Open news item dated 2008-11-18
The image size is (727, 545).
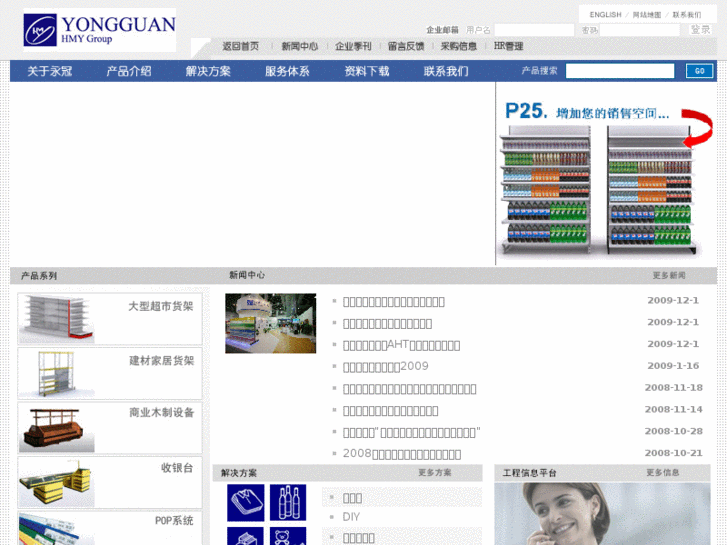click(x=409, y=389)
